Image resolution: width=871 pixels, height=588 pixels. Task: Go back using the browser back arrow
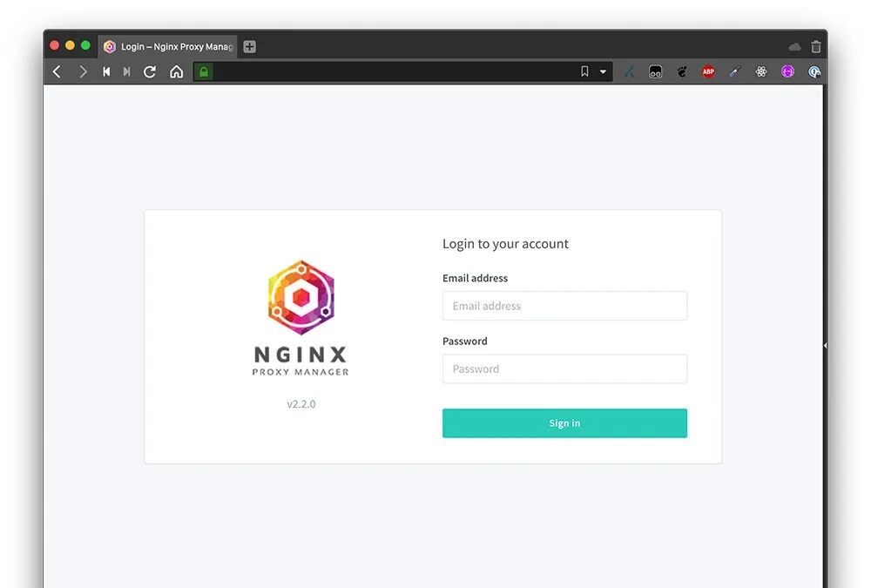coord(57,71)
